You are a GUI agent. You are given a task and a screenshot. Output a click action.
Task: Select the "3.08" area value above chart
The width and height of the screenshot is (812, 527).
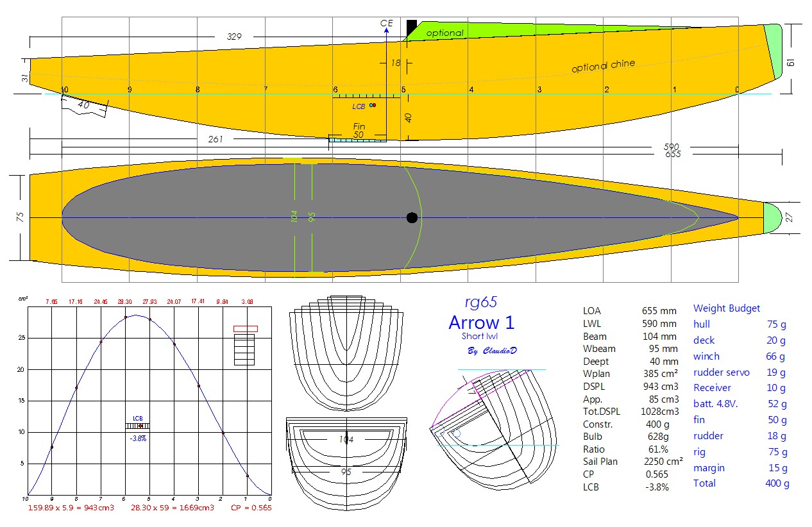247,301
